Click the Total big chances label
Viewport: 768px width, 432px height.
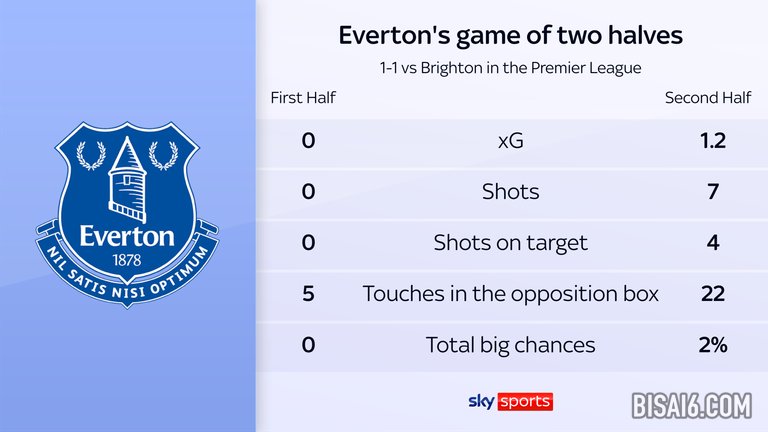click(511, 345)
